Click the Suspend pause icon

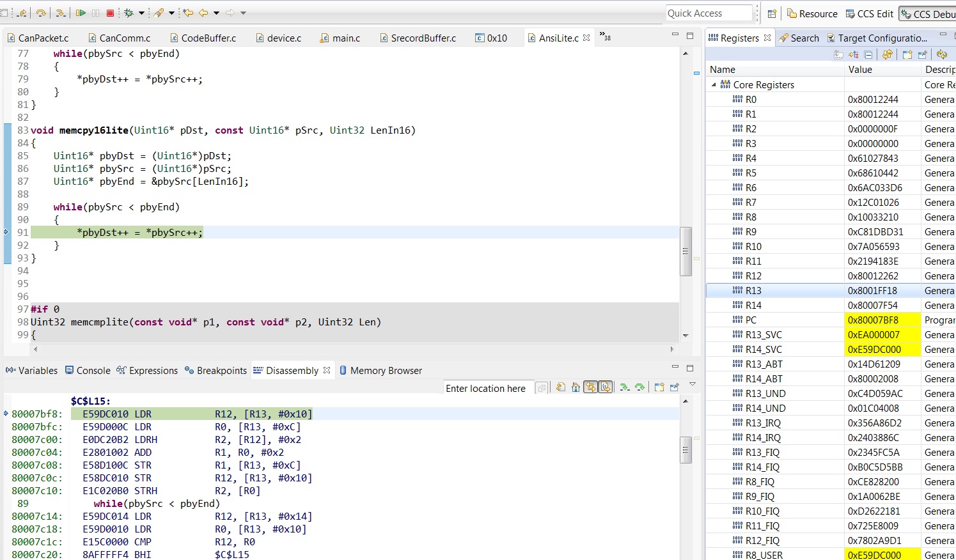tap(95, 13)
